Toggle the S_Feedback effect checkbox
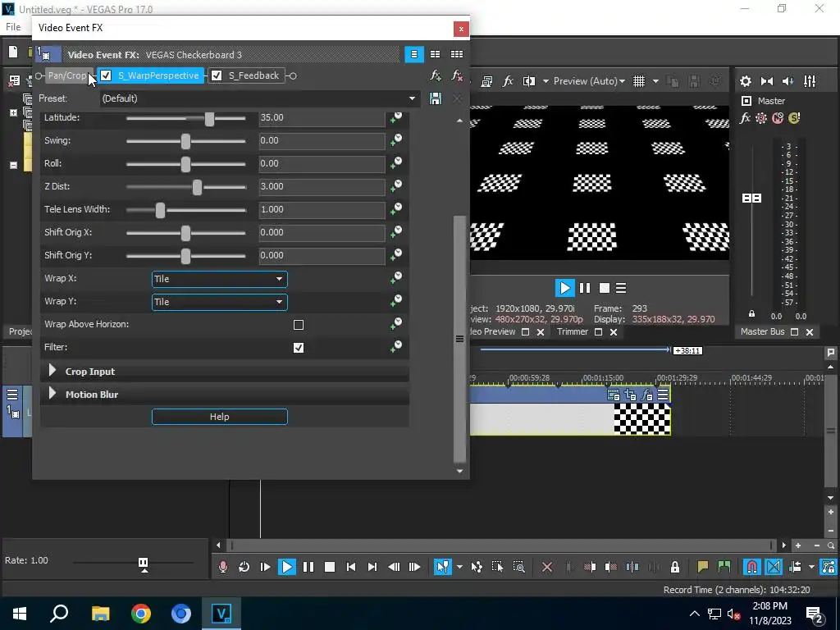Image resolution: width=840 pixels, height=630 pixels. click(217, 75)
